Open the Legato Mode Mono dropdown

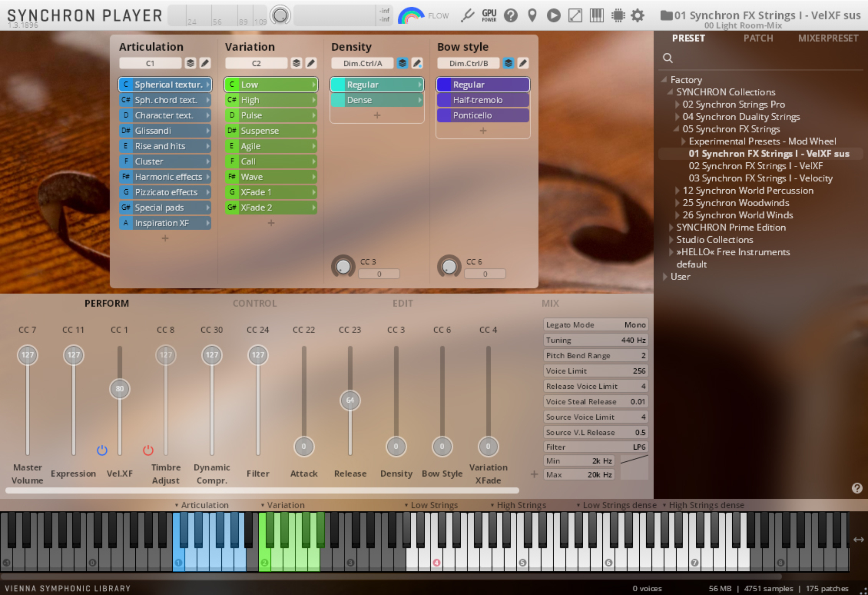596,325
